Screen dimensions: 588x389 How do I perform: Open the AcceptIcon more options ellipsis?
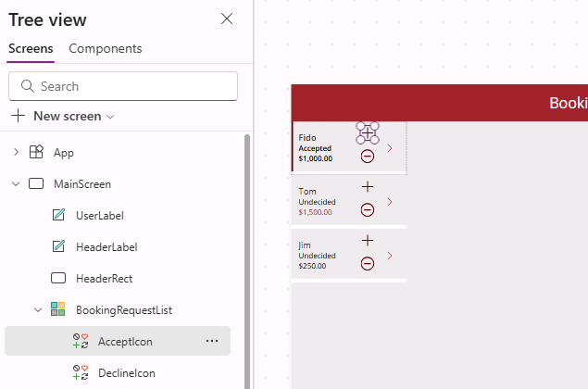tap(212, 341)
